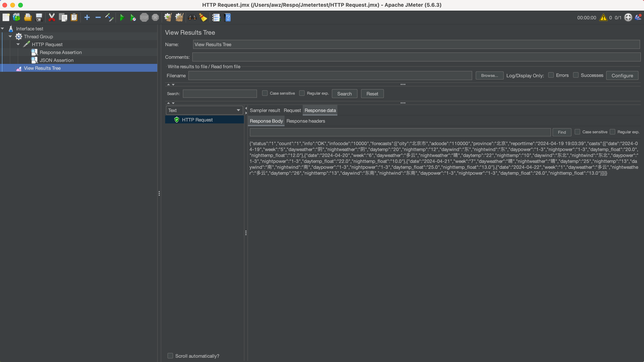The image size is (644, 362).
Task: Toggle Case sensitive next to Find button
Action: [577, 132]
